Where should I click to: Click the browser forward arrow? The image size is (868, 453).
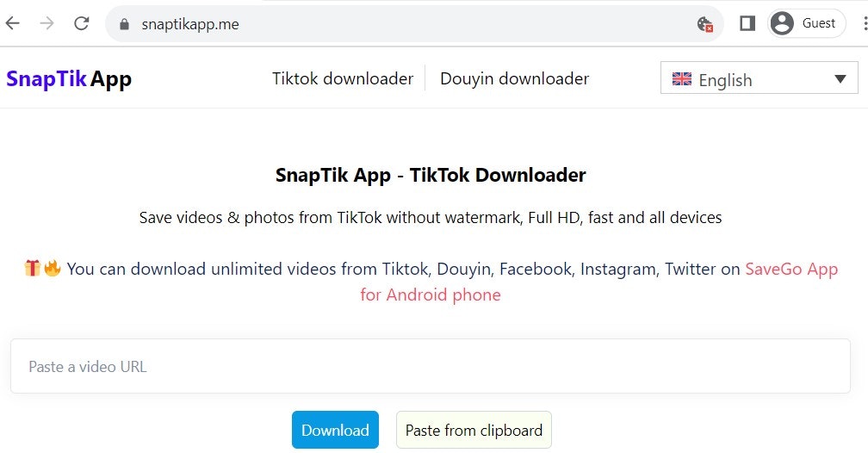click(47, 24)
